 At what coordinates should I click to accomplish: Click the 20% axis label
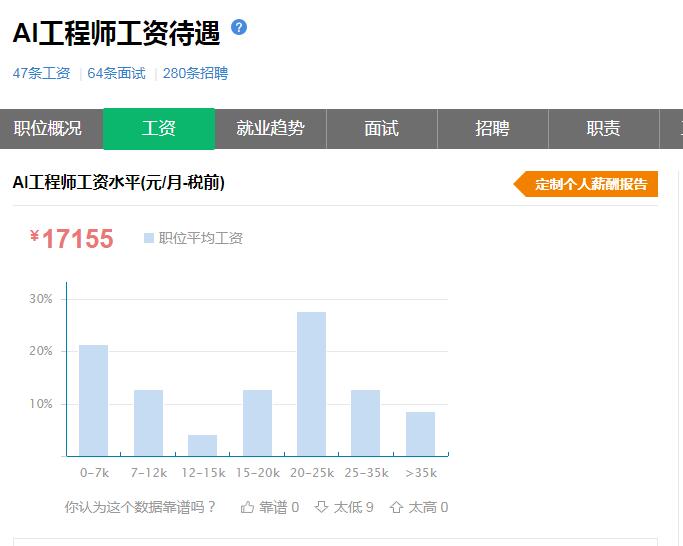(x=41, y=351)
